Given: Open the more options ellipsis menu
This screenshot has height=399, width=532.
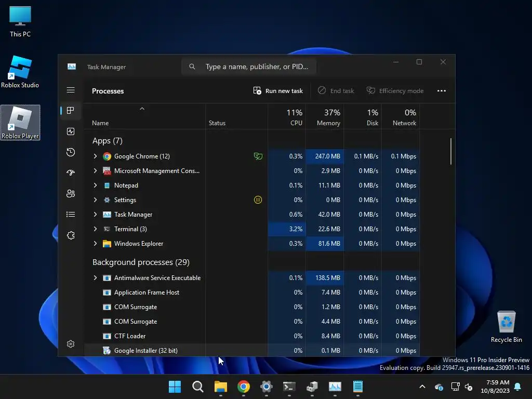Looking at the screenshot, I should [x=442, y=90].
